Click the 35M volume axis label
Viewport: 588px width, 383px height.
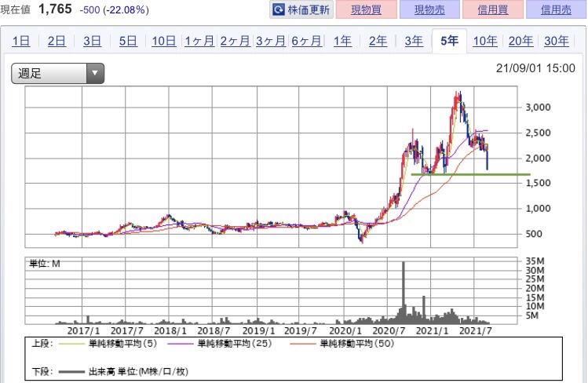pos(535,261)
